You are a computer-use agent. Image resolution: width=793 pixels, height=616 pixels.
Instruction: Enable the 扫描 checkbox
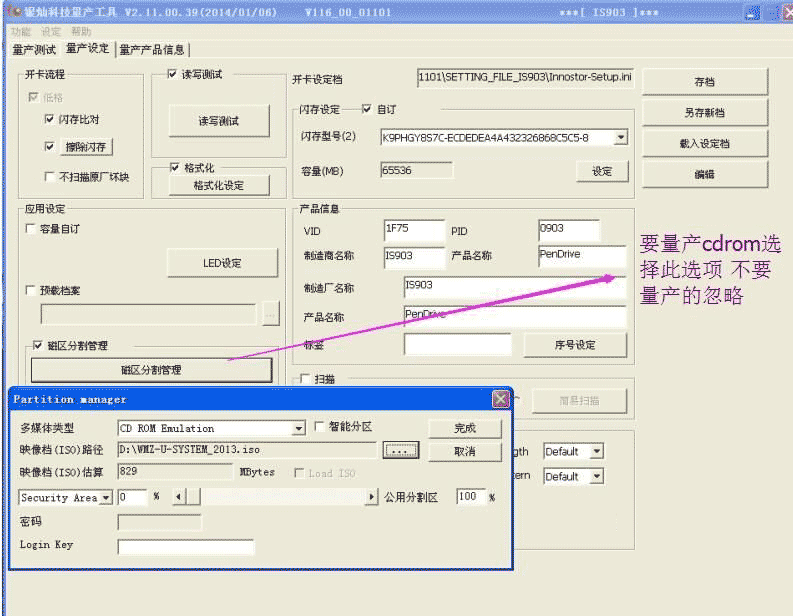pos(305,379)
